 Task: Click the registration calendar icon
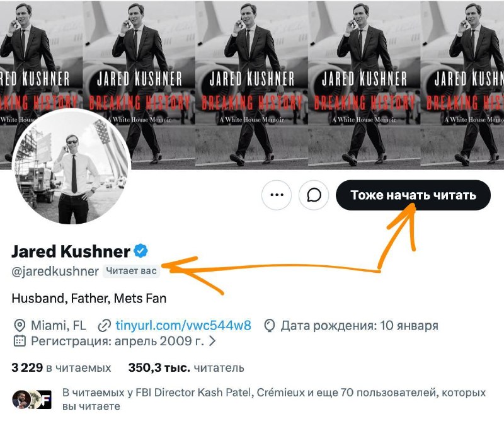(x=20, y=341)
